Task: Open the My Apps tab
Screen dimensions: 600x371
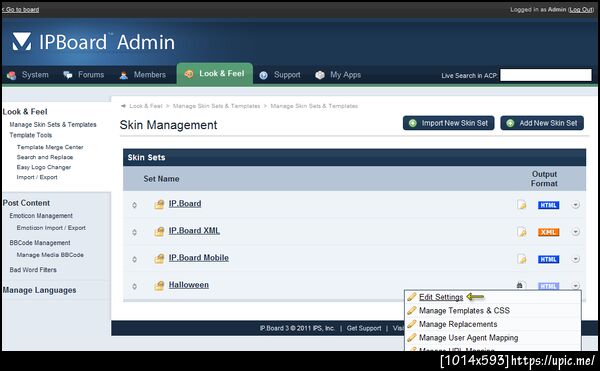Action: click(x=338, y=75)
